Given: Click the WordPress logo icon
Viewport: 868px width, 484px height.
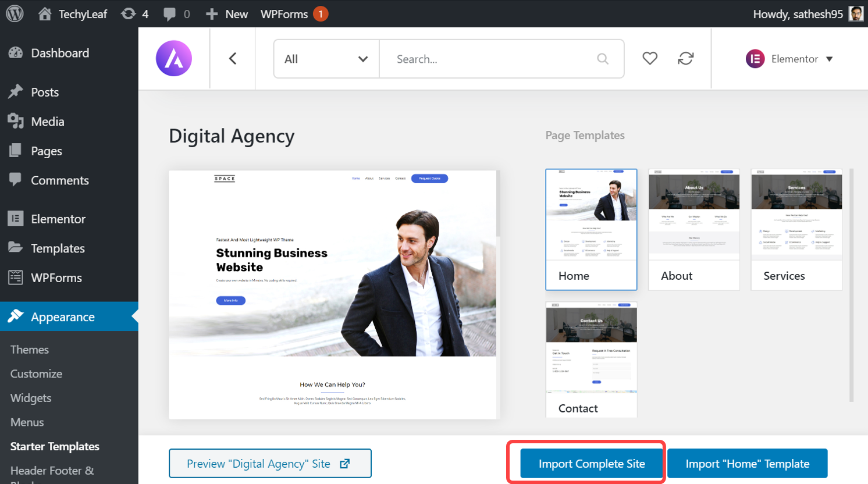Looking at the screenshot, I should (15, 13).
